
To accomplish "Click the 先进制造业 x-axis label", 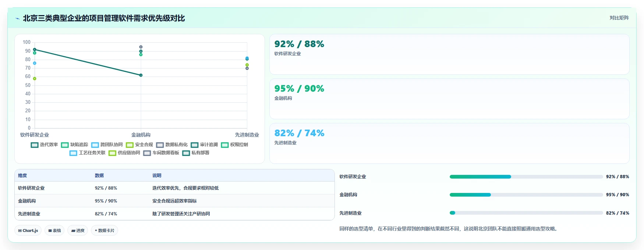I will coord(247,135).
